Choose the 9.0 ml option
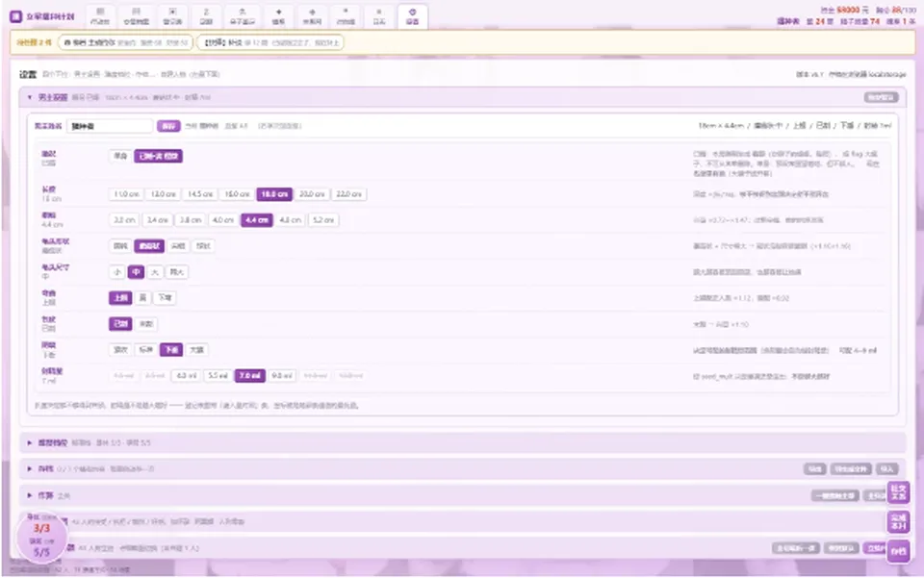 pos(282,375)
